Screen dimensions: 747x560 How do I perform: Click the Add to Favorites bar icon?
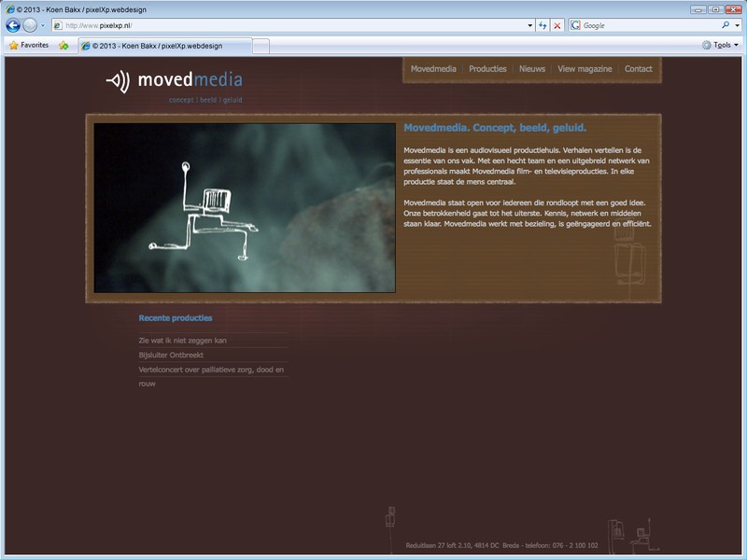(x=63, y=45)
